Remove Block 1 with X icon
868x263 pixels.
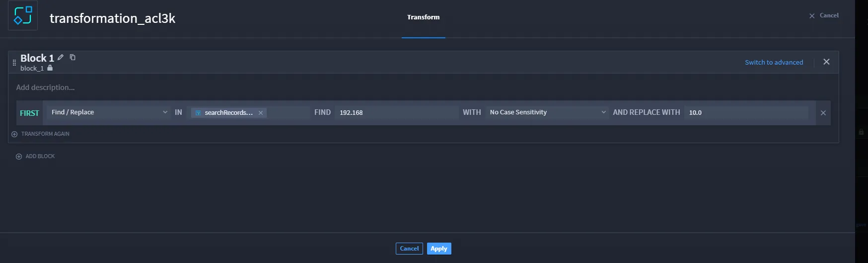click(x=826, y=62)
